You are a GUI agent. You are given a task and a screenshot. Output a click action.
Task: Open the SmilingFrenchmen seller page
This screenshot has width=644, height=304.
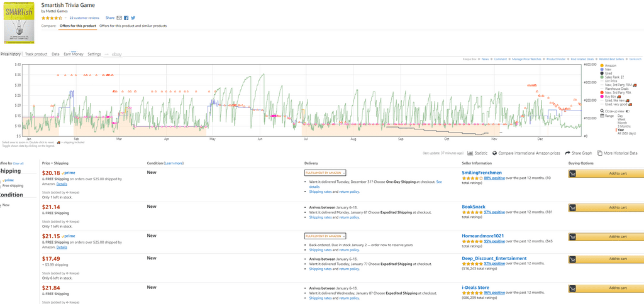tap(482, 173)
